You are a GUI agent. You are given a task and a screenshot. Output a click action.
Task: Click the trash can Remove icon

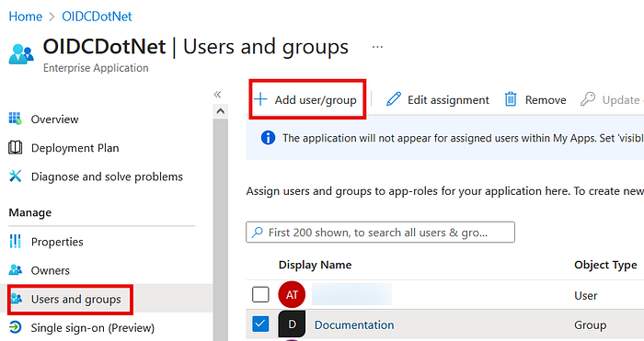point(511,99)
